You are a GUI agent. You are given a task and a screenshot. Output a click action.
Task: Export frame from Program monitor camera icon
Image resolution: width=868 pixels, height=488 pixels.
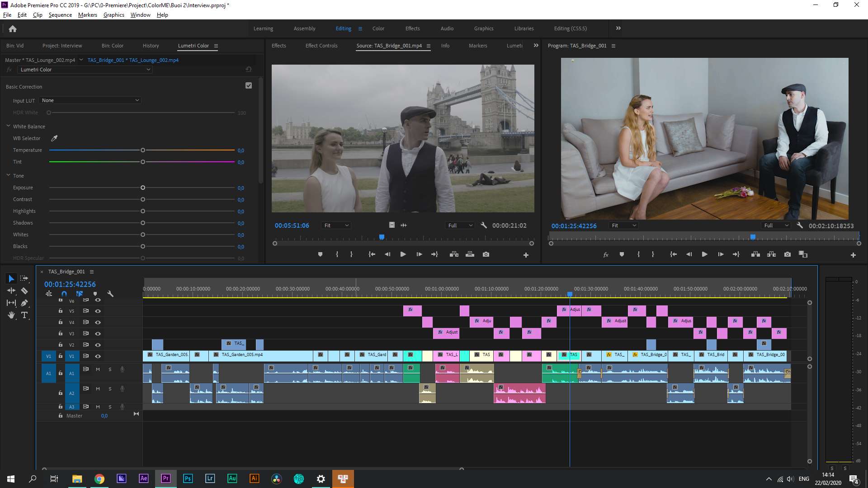click(788, 254)
